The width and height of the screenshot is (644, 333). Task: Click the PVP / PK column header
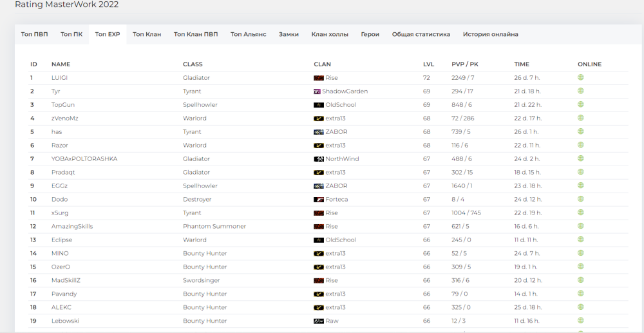click(x=465, y=64)
